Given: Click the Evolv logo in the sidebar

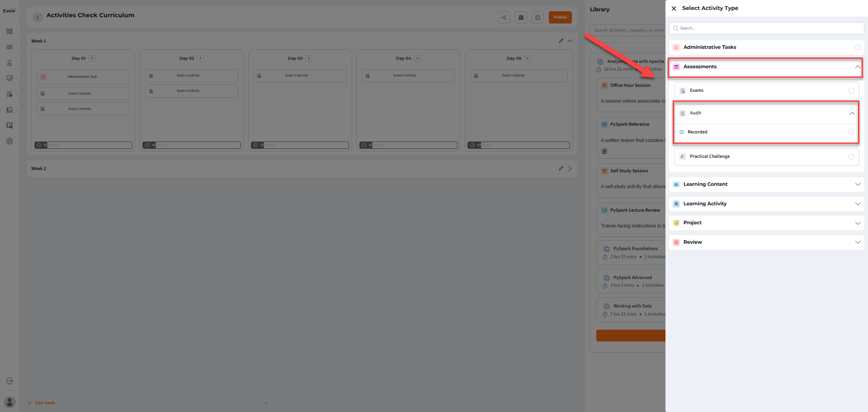Looking at the screenshot, I should (x=9, y=10).
